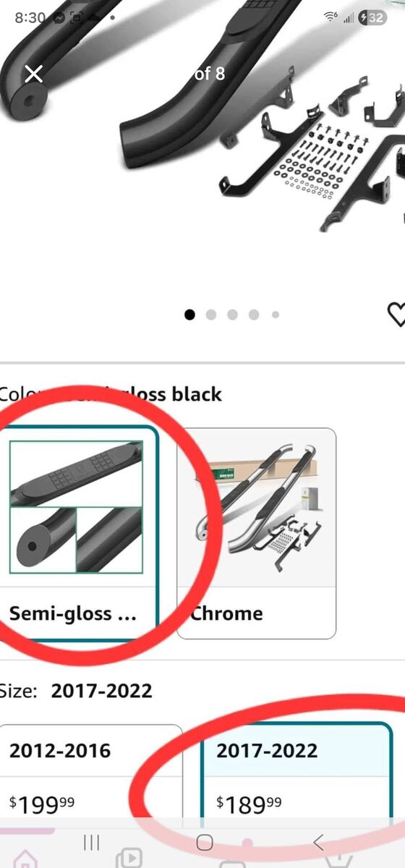Open the Amazon home tab icon
405x868 pixels.
[x=26, y=859]
